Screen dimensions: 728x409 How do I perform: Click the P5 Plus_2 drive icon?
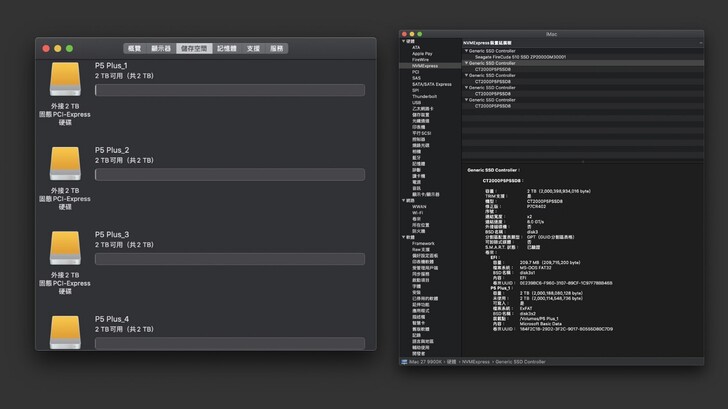65,162
